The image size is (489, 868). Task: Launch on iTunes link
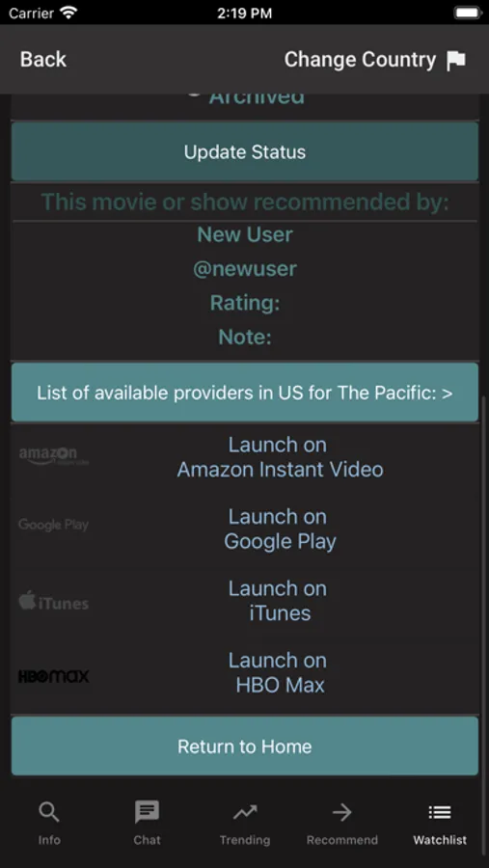pyautogui.click(x=280, y=601)
